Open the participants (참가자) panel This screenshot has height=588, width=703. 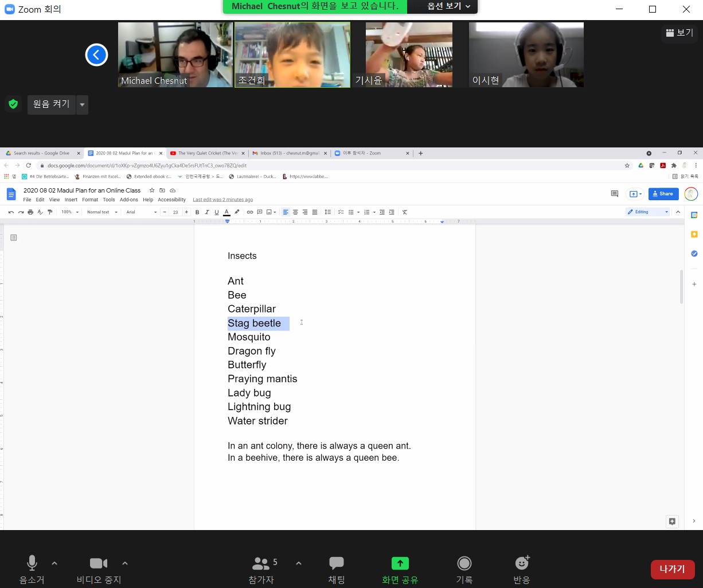pyautogui.click(x=261, y=564)
